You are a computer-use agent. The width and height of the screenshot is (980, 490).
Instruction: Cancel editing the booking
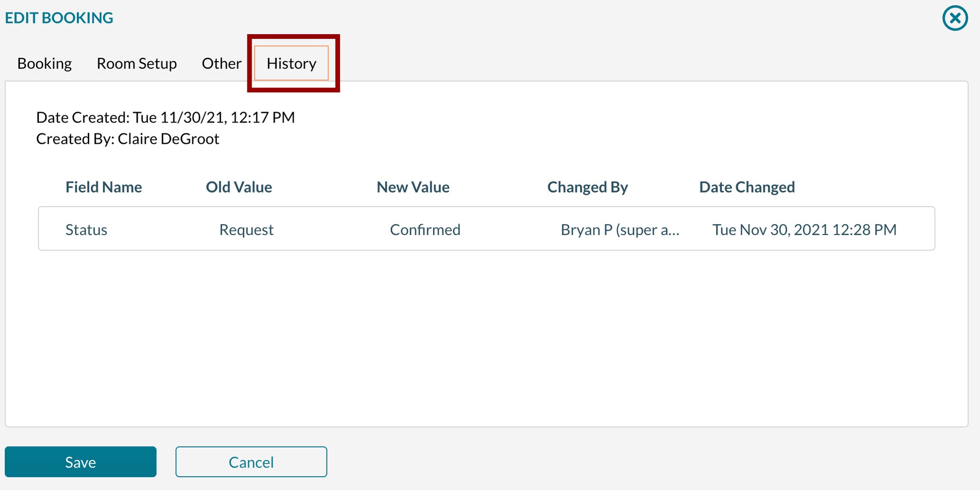coord(251,461)
